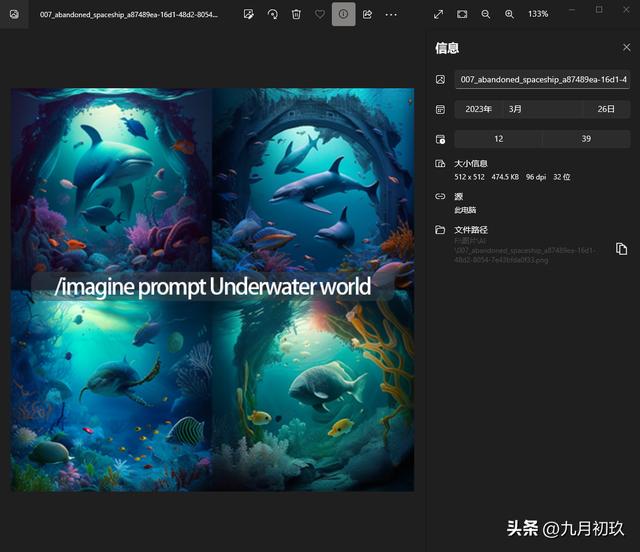Delete the image using the trash icon
640x552 pixels.
(296, 14)
